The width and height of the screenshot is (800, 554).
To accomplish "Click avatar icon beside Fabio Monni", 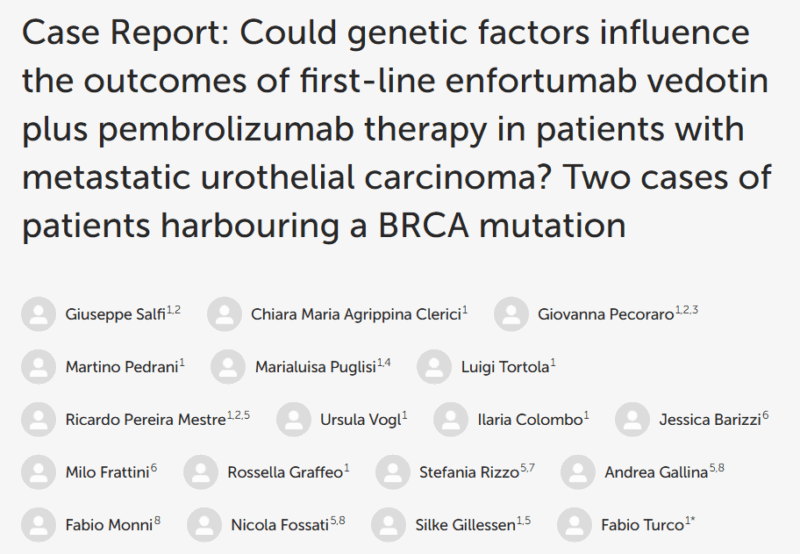I will tap(38, 522).
